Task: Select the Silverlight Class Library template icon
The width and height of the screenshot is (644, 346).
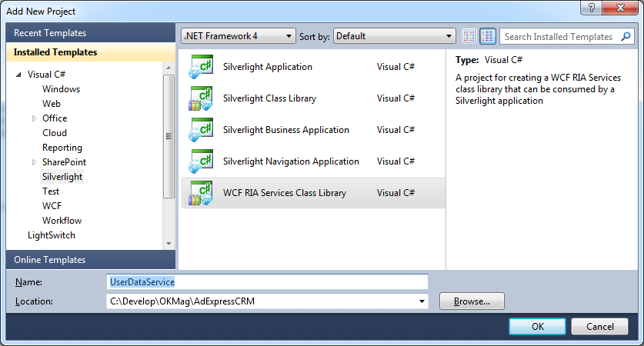Action: (201, 98)
